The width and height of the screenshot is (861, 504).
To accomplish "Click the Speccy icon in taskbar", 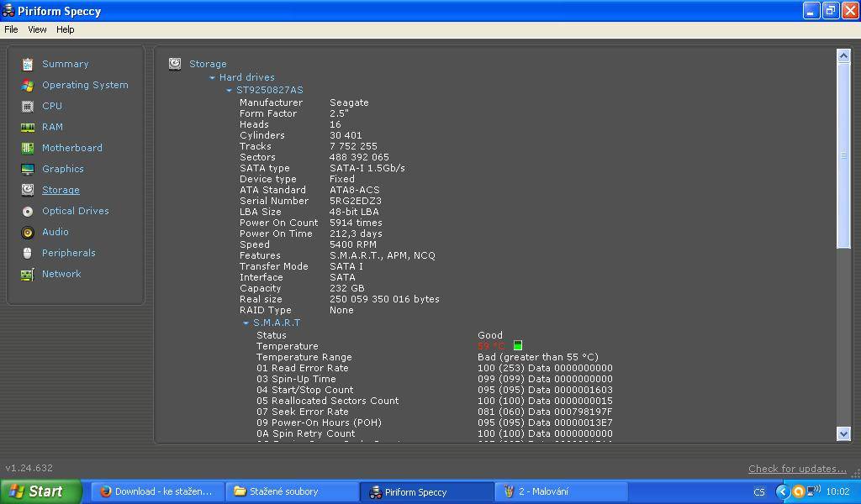I will (x=376, y=492).
